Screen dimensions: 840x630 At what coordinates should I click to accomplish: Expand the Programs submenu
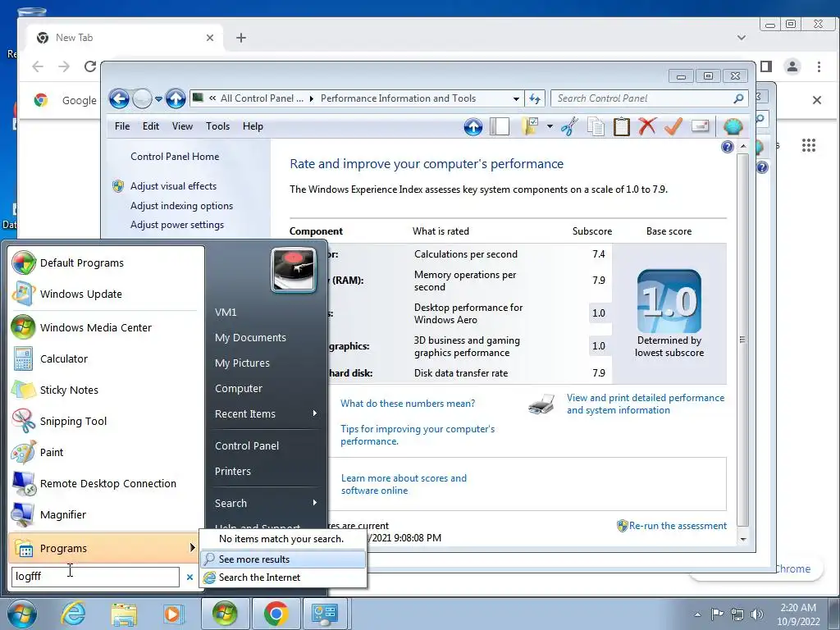coord(104,548)
